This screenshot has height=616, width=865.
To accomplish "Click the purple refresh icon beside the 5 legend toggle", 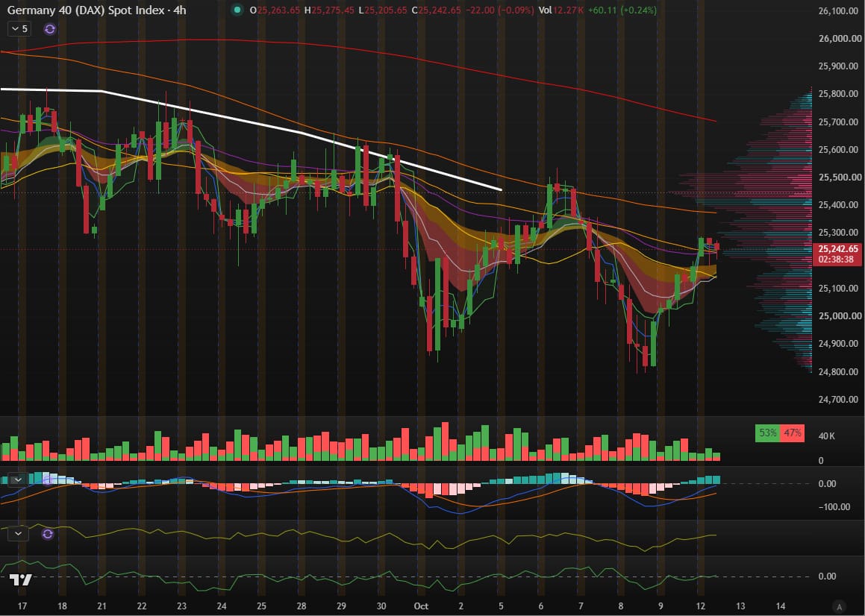I will coord(50,29).
